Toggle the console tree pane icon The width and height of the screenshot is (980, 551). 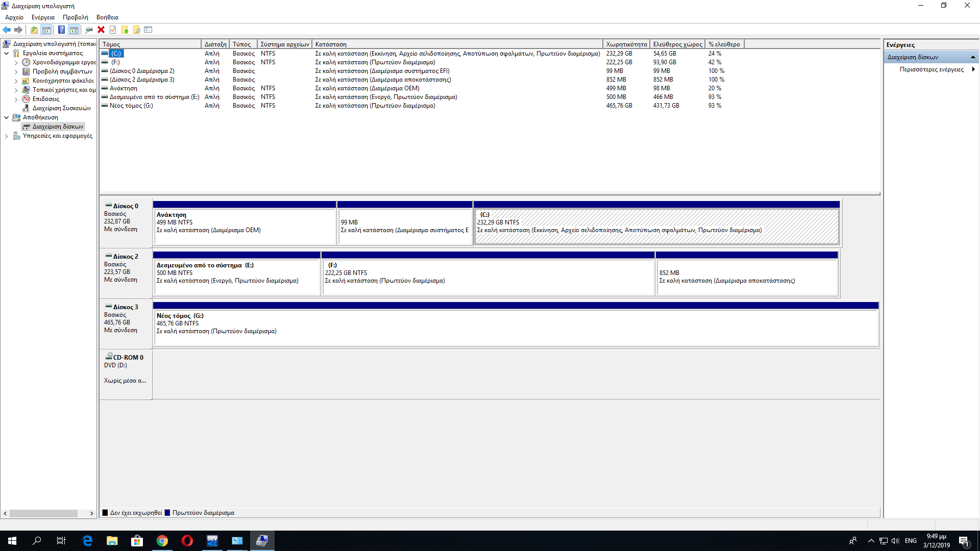46,30
